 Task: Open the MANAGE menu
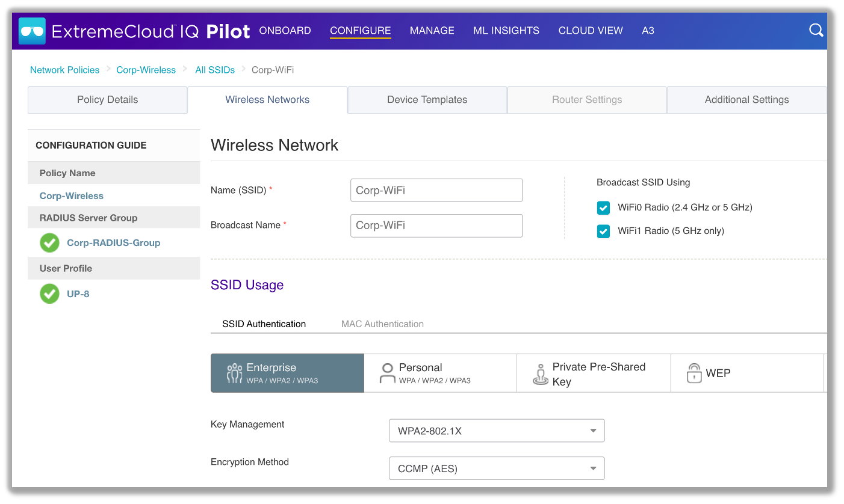(432, 31)
